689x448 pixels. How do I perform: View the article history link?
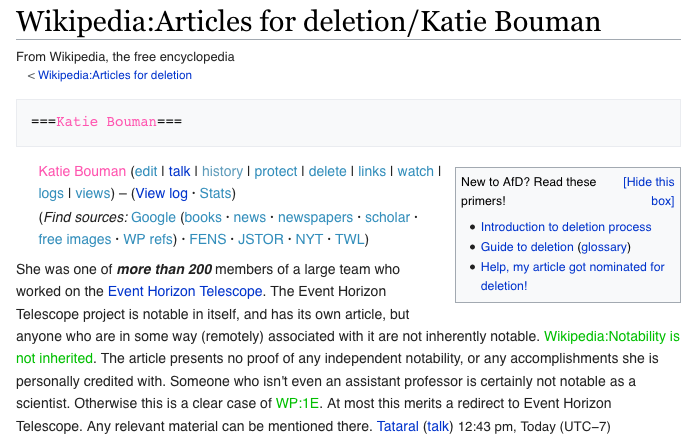(222, 171)
